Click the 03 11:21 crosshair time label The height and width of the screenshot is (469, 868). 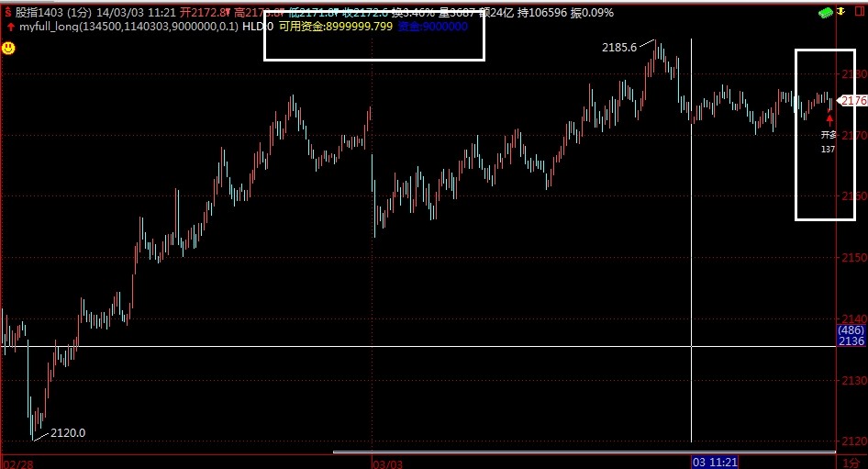714,462
